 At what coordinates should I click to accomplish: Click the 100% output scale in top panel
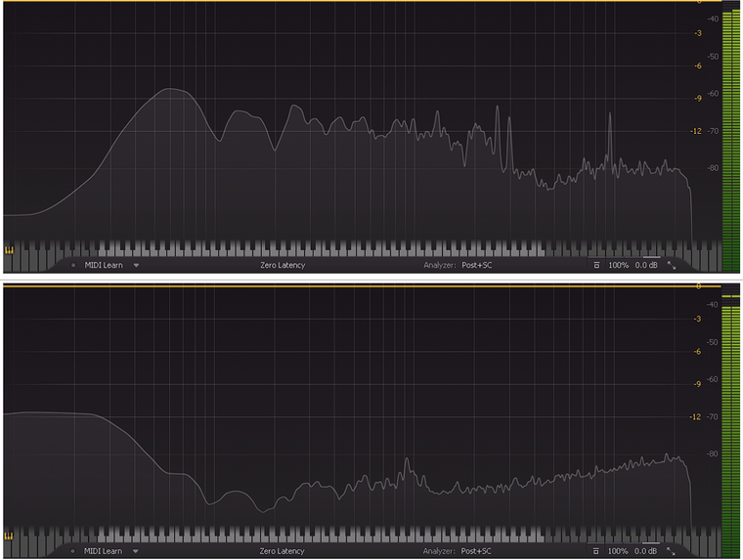click(618, 265)
